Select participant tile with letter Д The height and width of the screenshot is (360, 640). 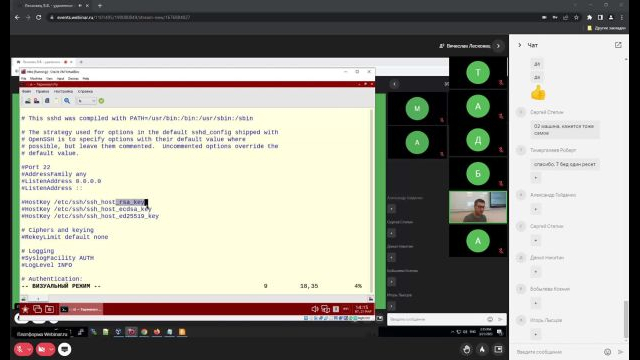click(478, 140)
